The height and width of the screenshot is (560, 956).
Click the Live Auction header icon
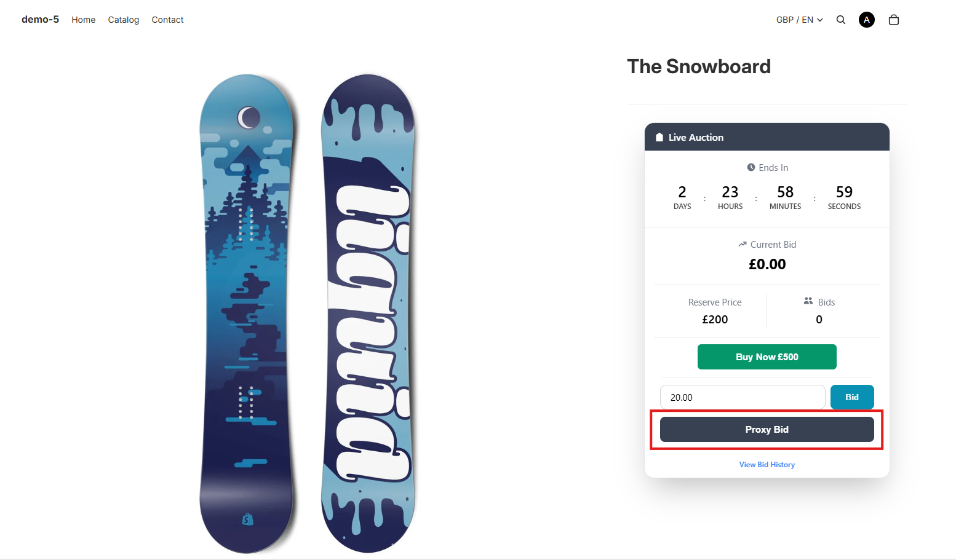coord(659,137)
